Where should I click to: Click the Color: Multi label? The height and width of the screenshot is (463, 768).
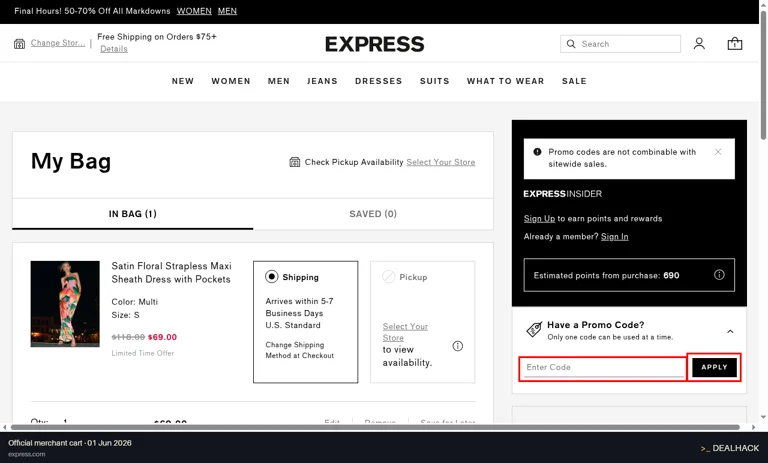135,302
